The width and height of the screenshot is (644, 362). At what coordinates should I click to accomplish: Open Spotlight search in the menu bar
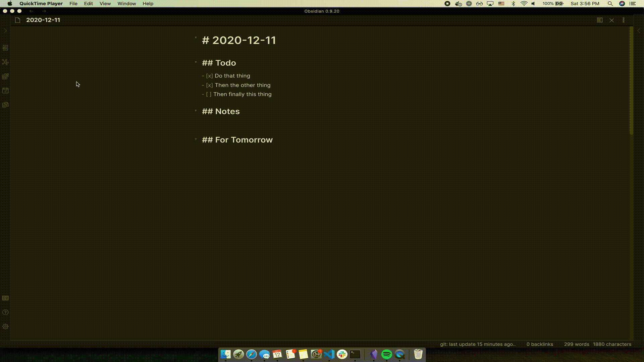tap(610, 4)
